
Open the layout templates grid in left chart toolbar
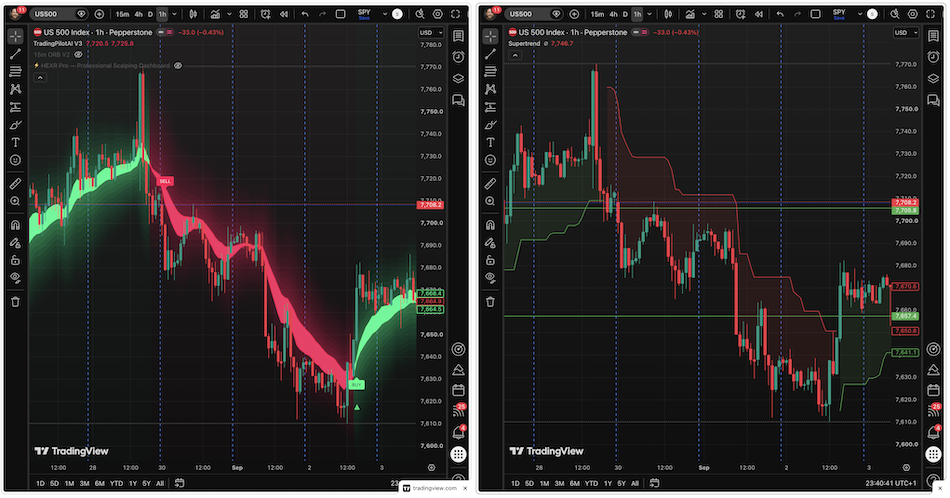click(244, 14)
